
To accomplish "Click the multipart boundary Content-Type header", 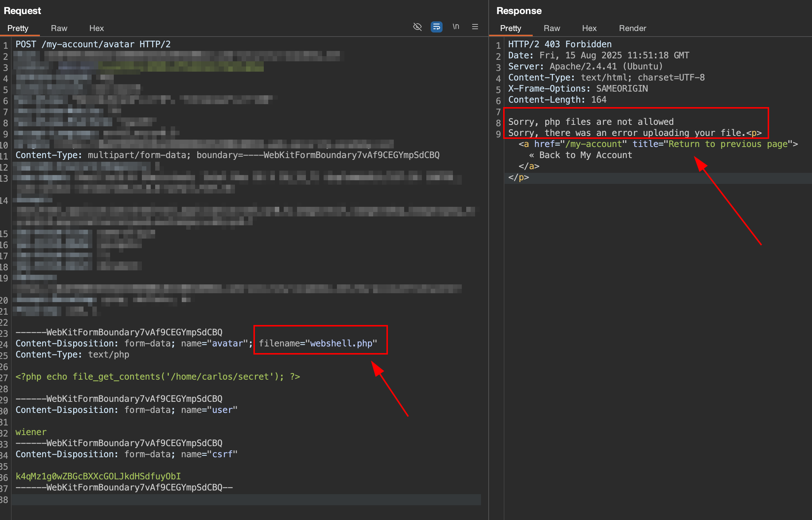I will click(227, 155).
